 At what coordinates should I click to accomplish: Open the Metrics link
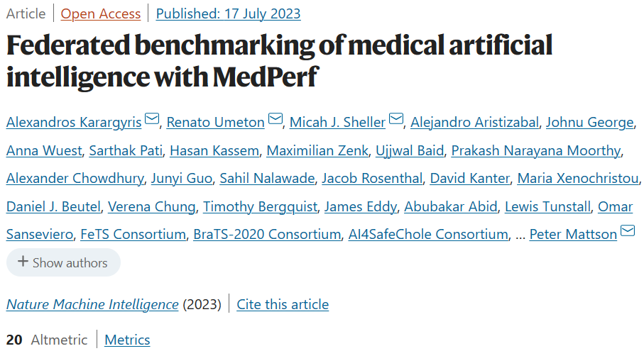click(x=127, y=340)
